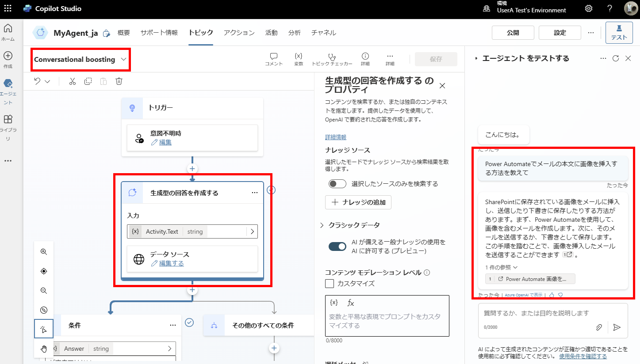The image size is (640, 364).
Task: Delete the selected node with the trash icon
Action: pos(119,81)
